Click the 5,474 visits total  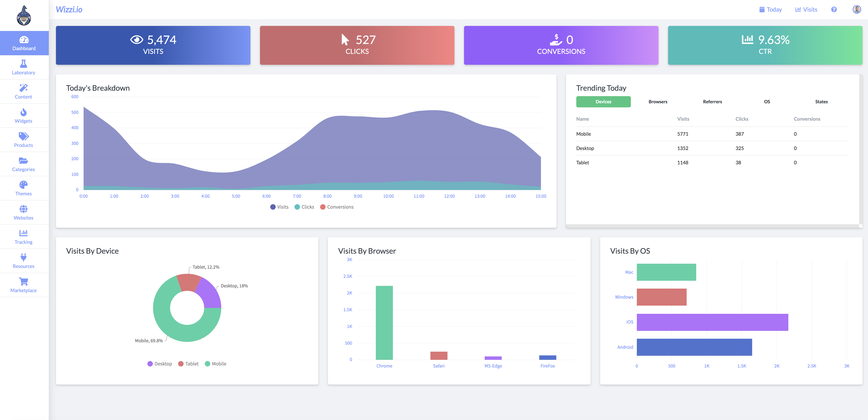(162, 40)
